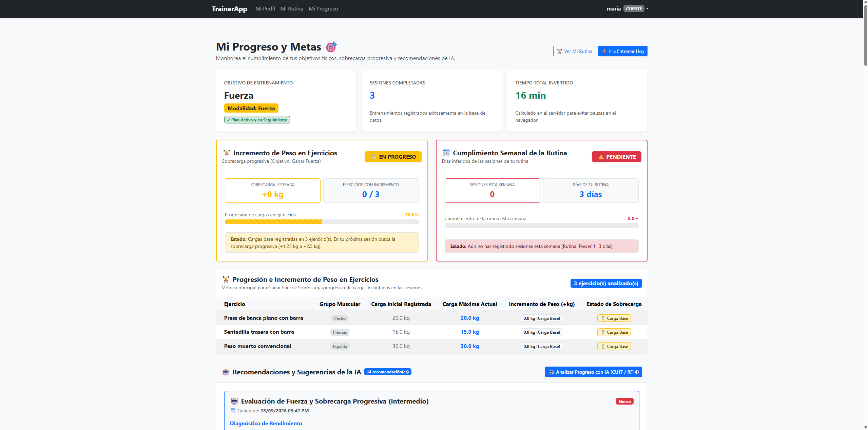The height and width of the screenshot is (430, 868).
Task: Select the Sentadilla trasera con barra row
Action: click(431, 332)
